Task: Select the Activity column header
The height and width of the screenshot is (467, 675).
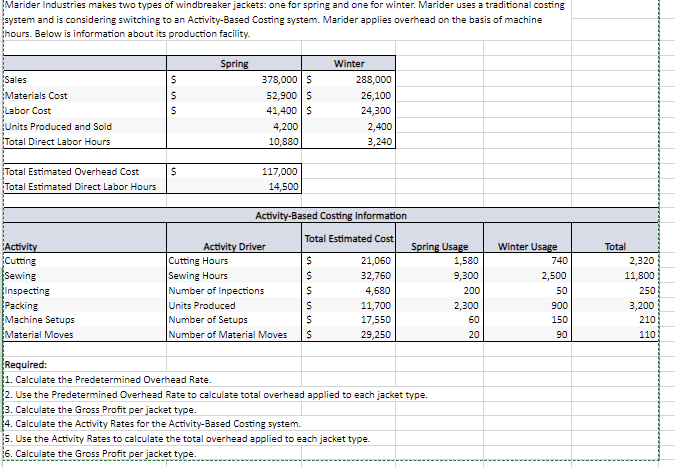Action: pos(85,238)
